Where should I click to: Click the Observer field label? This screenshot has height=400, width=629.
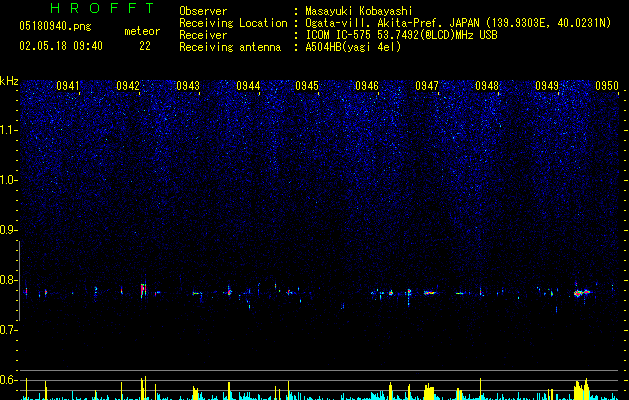pos(203,11)
